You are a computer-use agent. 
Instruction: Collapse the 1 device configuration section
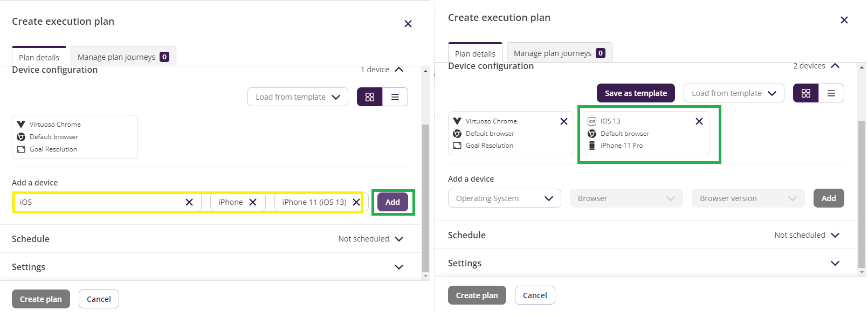[x=399, y=70]
